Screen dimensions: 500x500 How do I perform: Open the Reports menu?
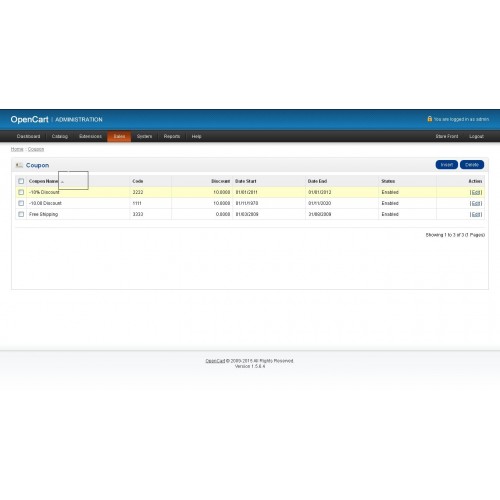pos(172,136)
